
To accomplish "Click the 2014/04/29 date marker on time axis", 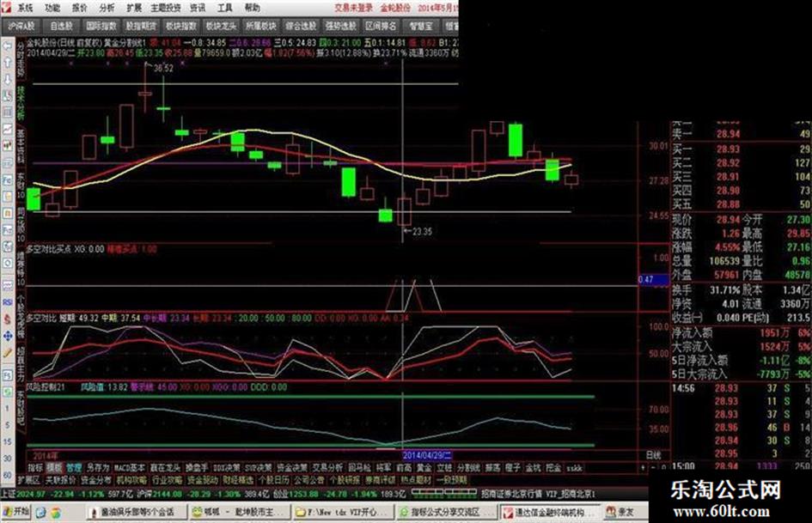I will coord(427,456).
